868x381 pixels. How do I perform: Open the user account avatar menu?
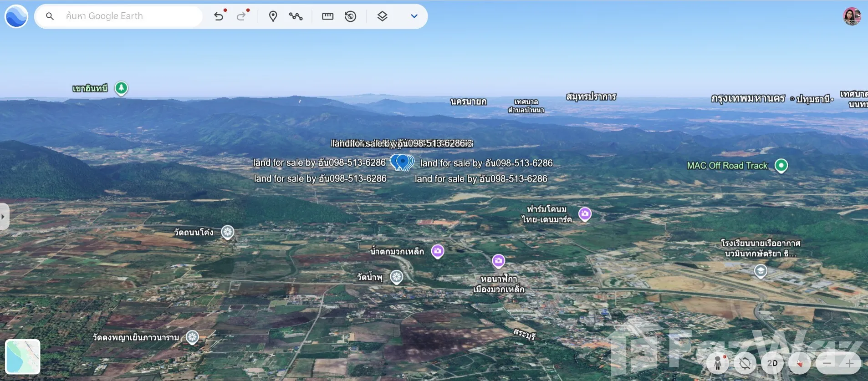click(x=852, y=16)
